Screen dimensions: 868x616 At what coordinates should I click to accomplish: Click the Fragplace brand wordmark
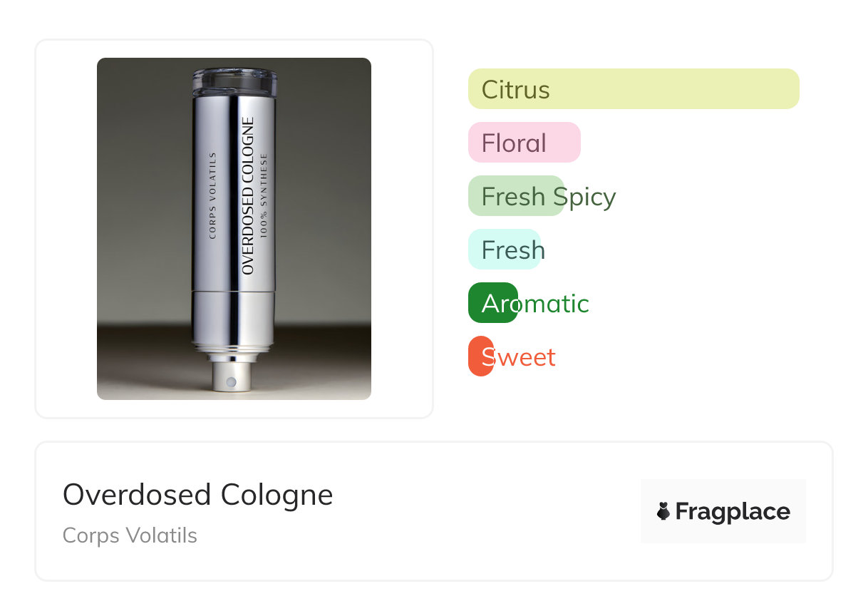pos(732,511)
